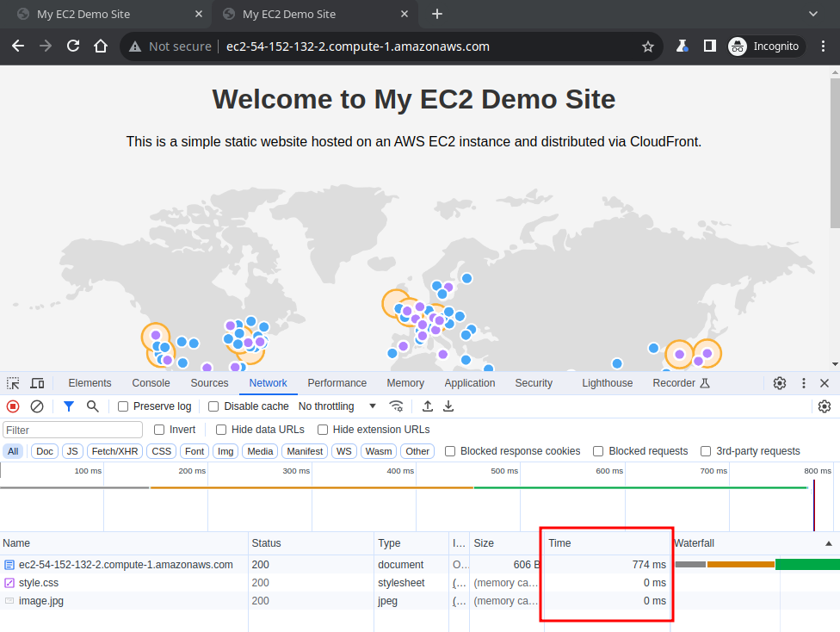Open a new browser tab
This screenshot has height=632, width=840.
click(437, 14)
